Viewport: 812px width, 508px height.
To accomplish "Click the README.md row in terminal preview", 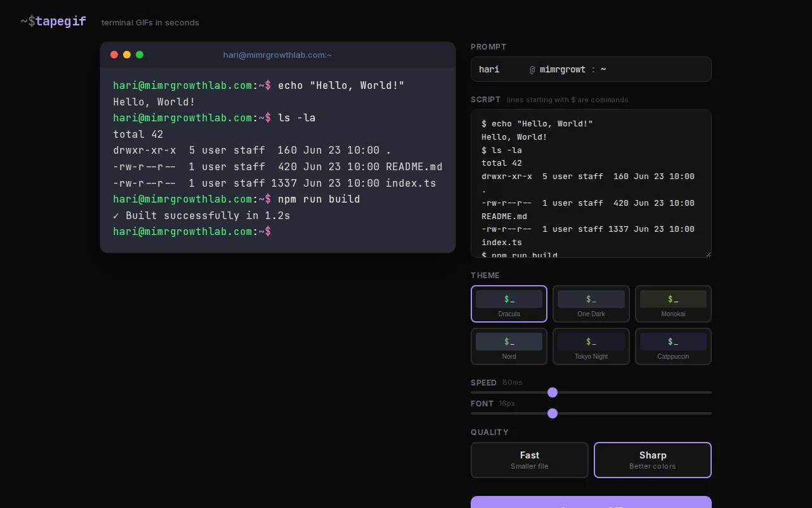I will point(278,166).
